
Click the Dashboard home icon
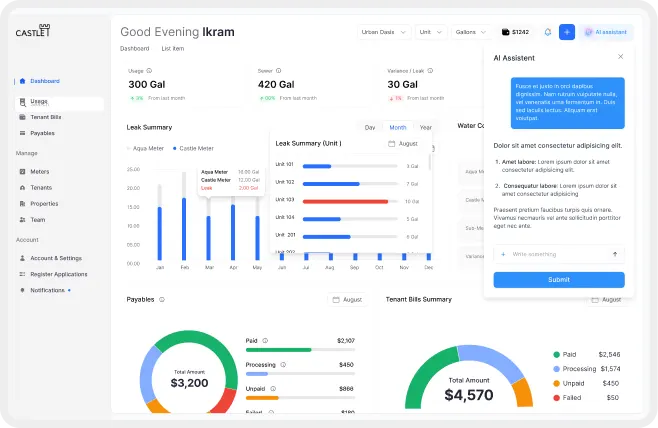click(x=23, y=81)
